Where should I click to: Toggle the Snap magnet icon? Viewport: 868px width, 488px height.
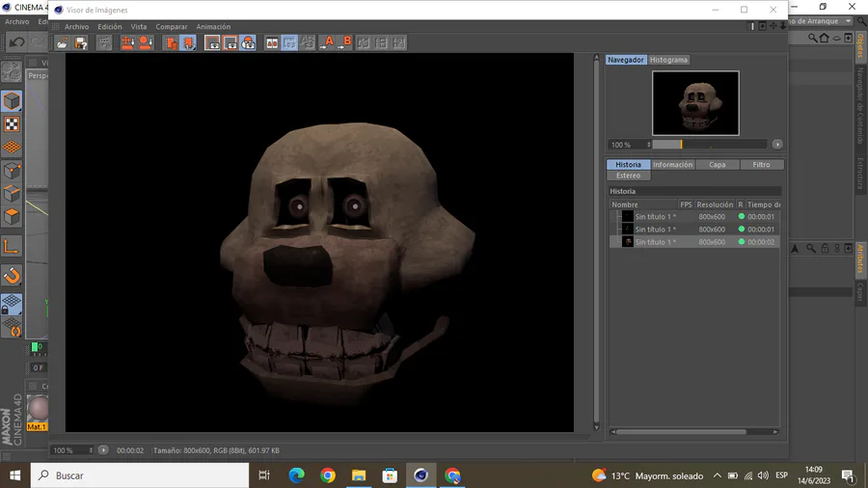pos(12,276)
